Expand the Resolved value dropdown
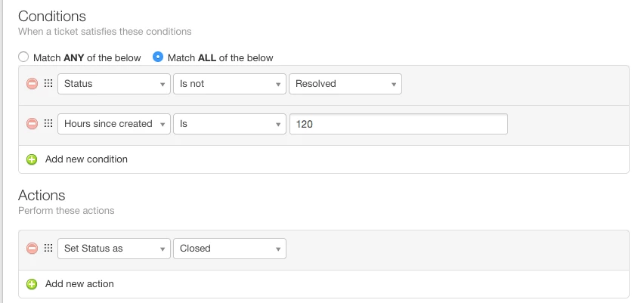 click(x=345, y=84)
